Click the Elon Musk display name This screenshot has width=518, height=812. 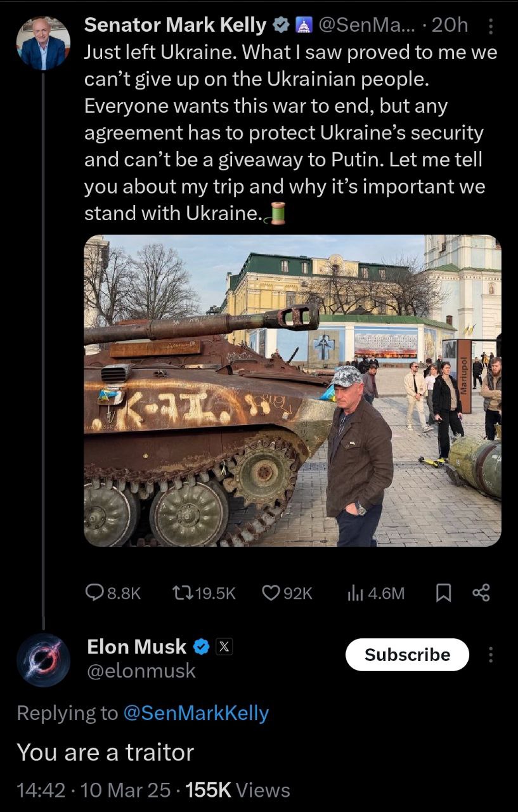coord(136,647)
